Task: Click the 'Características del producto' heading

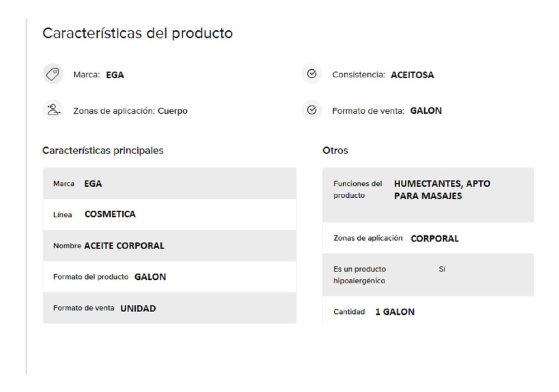Action: (x=138, y=34)
